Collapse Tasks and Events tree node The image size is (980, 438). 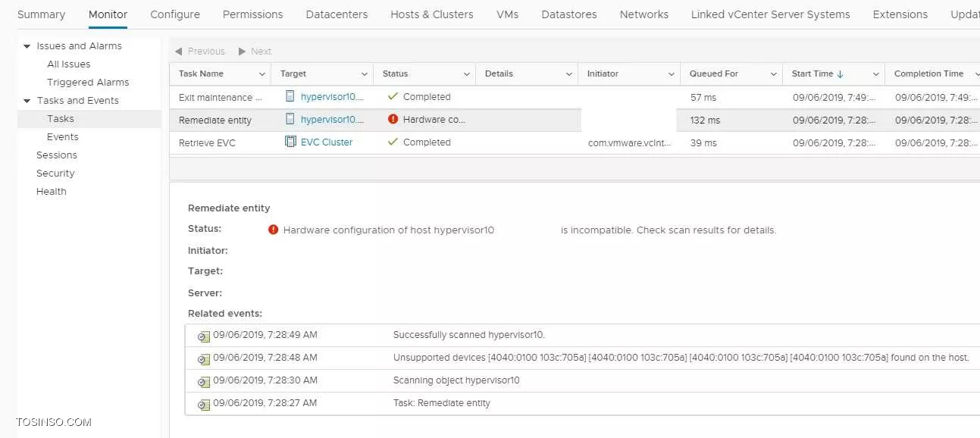27,101
